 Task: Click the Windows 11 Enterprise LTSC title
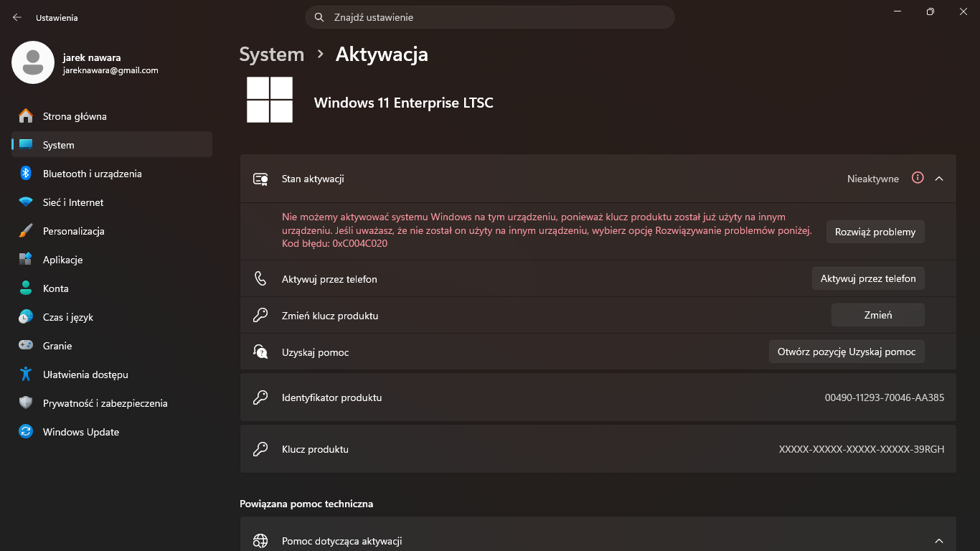(404, 103)
